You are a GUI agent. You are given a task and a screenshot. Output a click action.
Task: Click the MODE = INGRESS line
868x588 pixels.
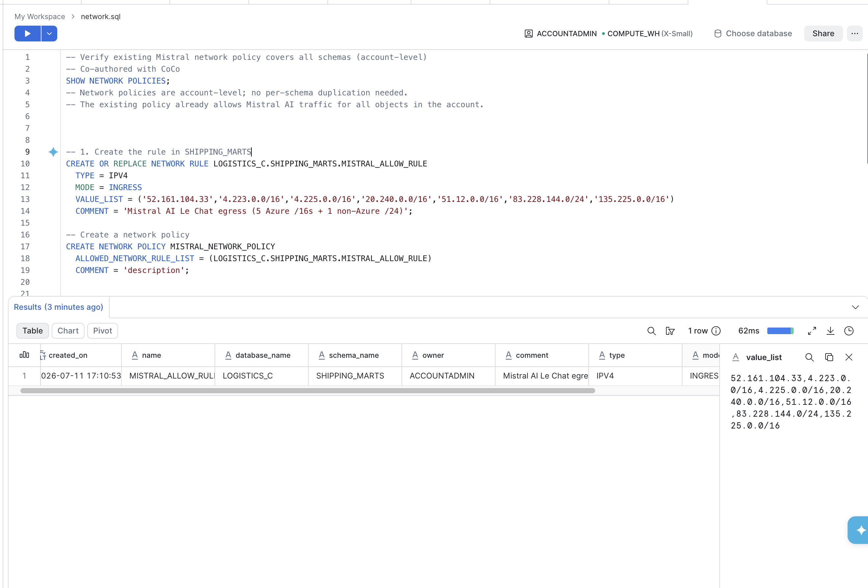click(x=109, y=187)
